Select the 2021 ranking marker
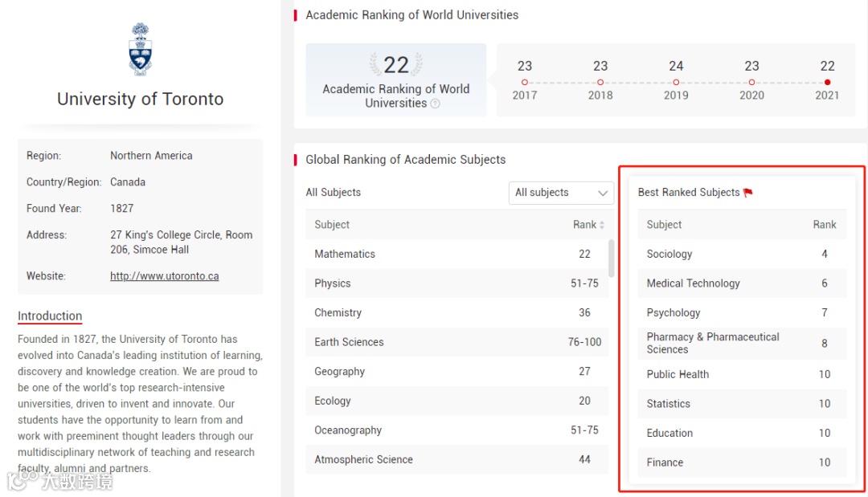Image resolution: width=868 pixels, height=497 pixels. 827,83
